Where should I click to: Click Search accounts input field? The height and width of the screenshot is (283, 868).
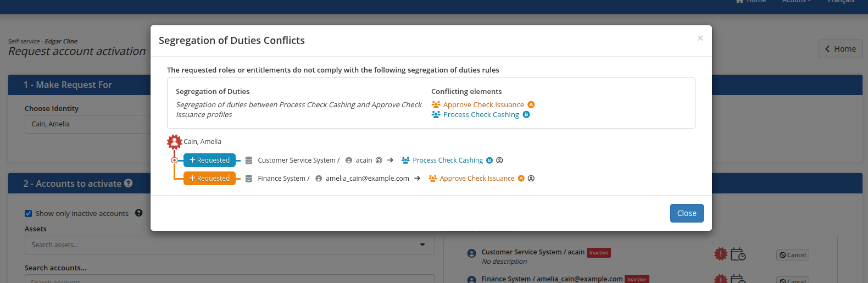point(230,279)
